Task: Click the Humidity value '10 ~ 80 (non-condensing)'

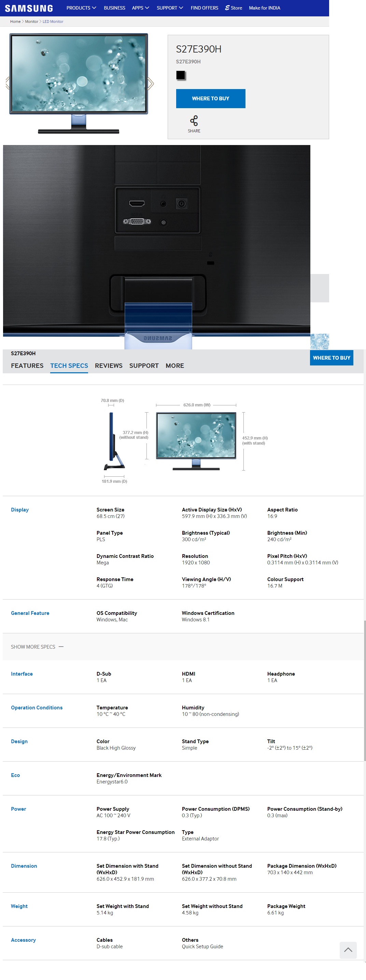Action: (x=210, y=714)
